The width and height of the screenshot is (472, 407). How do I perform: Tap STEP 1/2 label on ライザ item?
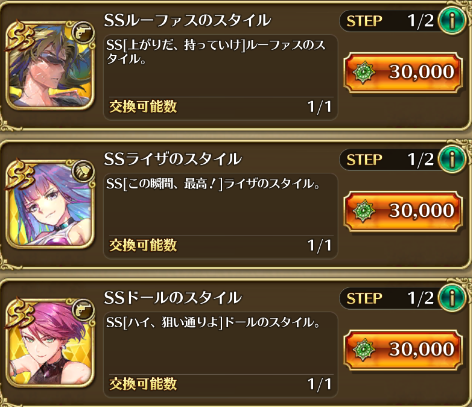pos(389,159)
